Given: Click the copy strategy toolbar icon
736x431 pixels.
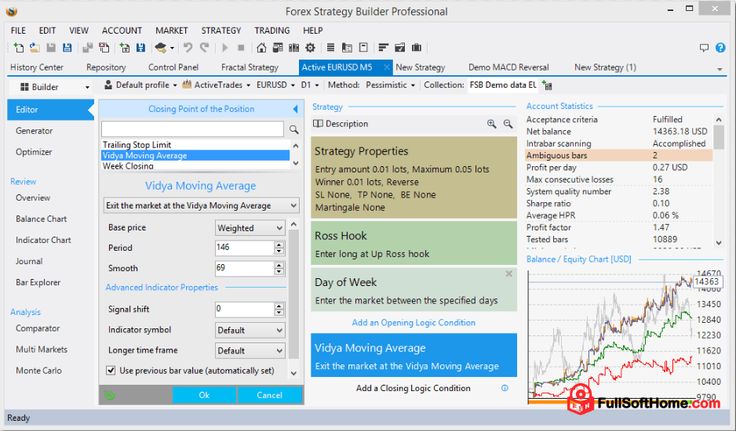Looking at the screenshot, I should pos(104,48).
